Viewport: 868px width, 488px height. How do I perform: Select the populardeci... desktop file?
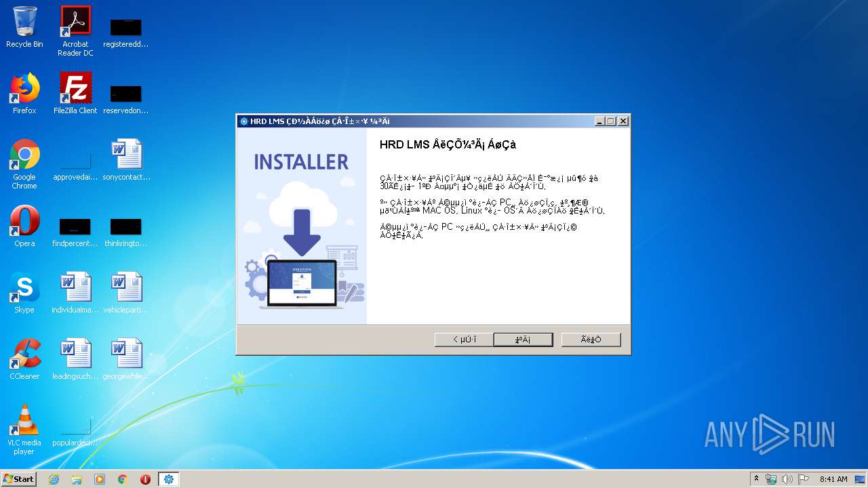pos(75,430)
